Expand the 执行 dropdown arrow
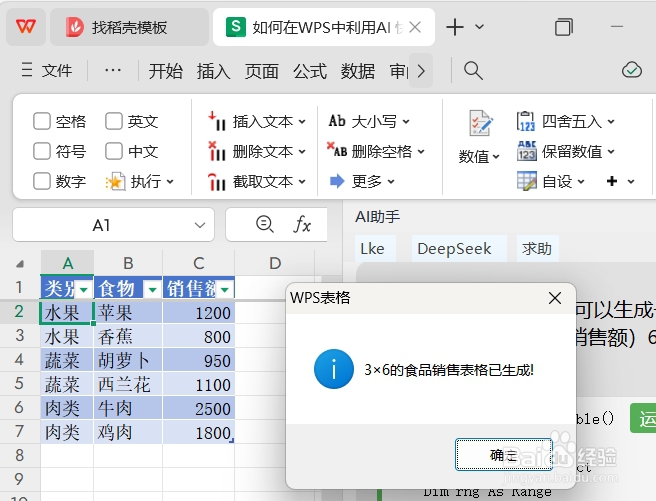 [x=170, y=181]
